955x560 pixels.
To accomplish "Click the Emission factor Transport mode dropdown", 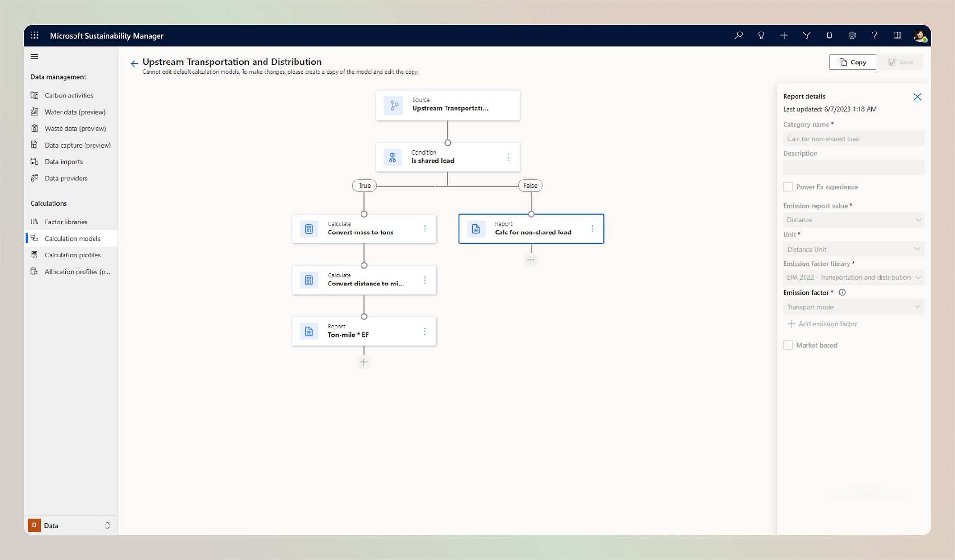I will tap(854, 306).
